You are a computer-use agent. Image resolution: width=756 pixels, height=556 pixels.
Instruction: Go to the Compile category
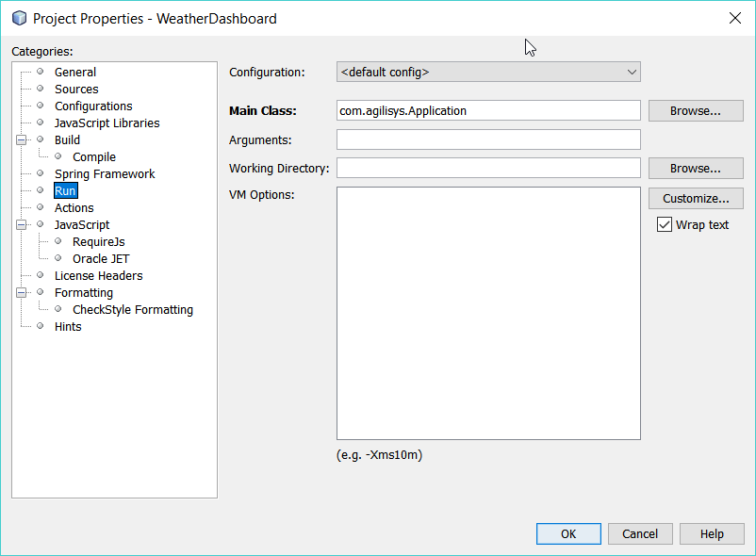[x=94, y=157]
